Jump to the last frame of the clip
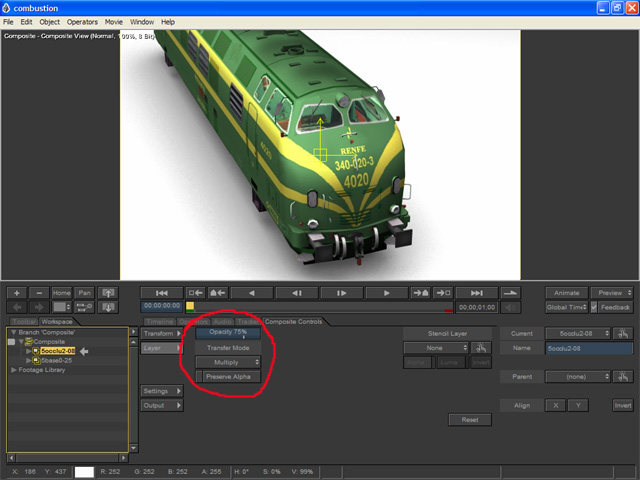Viewport: 640px width, 480px height. [x=477, y=292]
